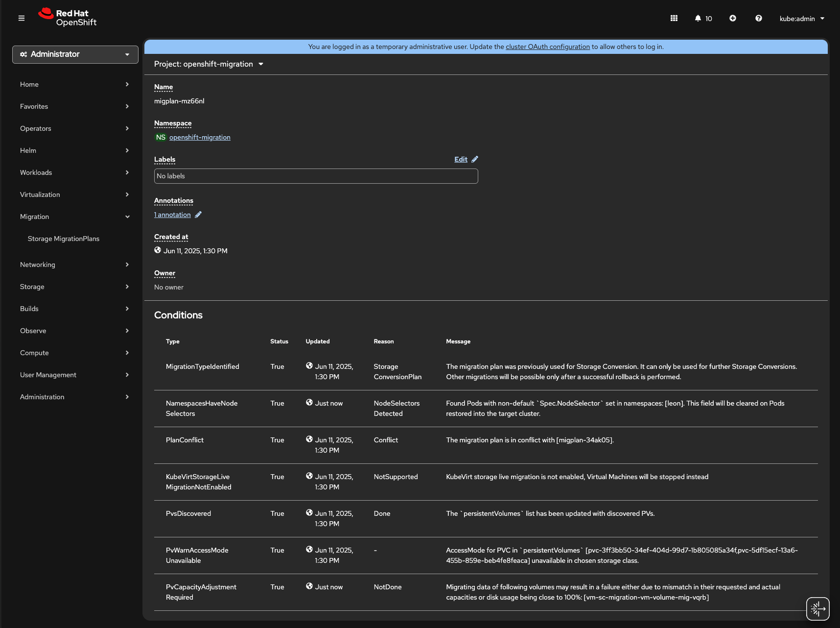Expand the Favorites navigation section

74,106
